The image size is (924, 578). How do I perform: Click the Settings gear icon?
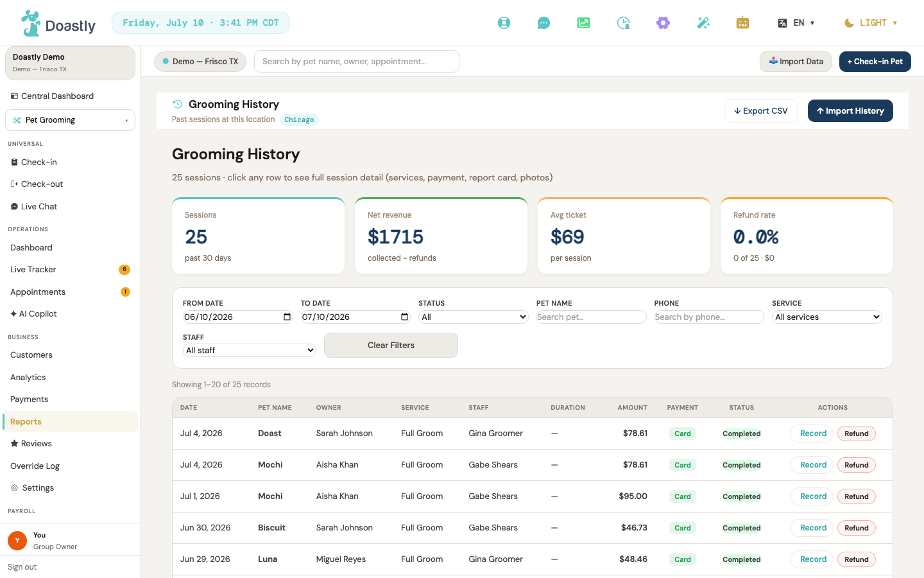[x=14, y=488]
